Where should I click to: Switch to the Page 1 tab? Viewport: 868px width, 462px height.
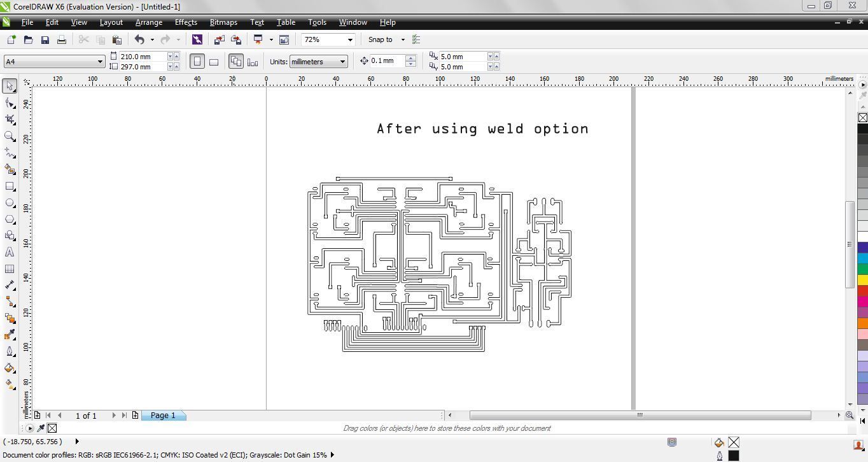(x=163, y=415)
